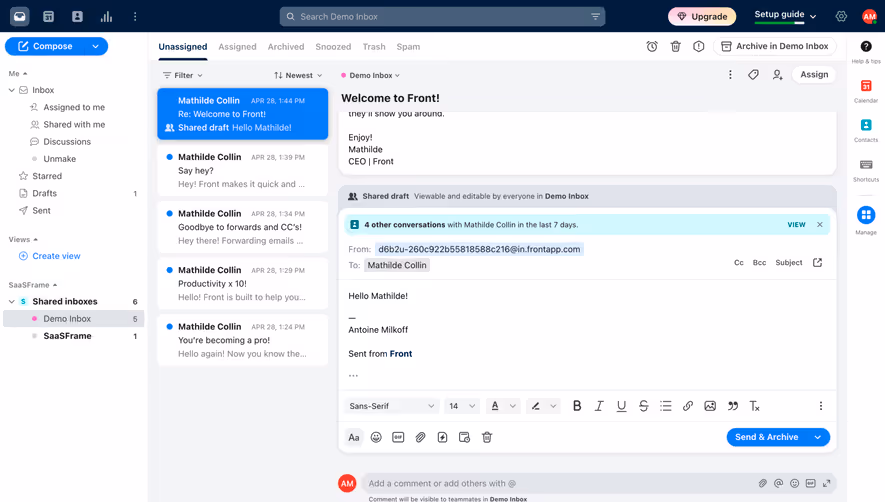The height and width of the screenshot is (502, 885).
Task: Change sort order from Newest
Action: [298, 75]
